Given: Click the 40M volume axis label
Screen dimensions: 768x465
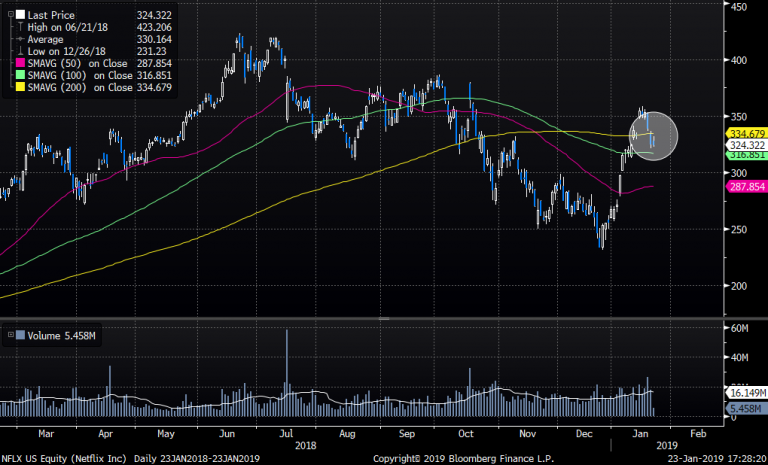Looking at the screenshot, I should [x=740, y=358].
